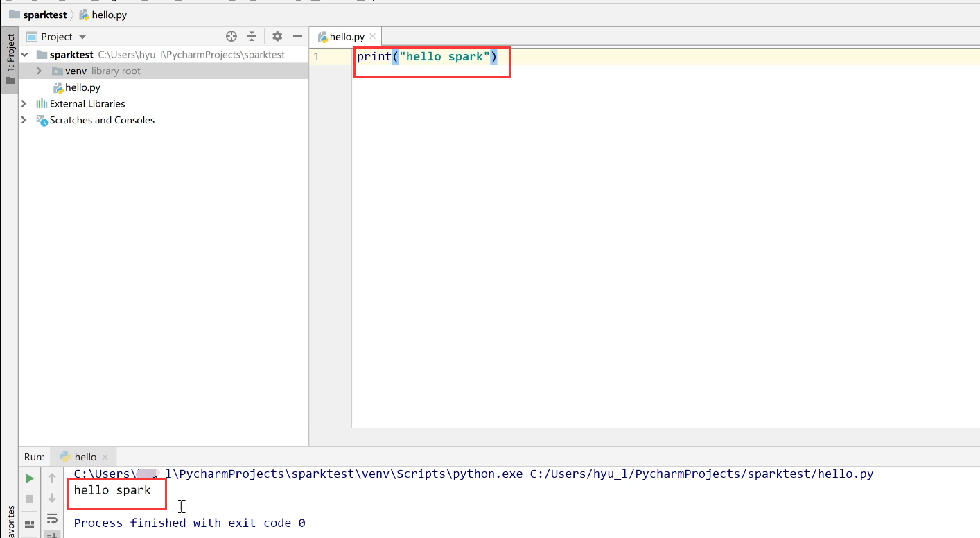The image size is (980, 538).
Task: Click 'Process finished with exit code 0' text
Action: [189, 523]
